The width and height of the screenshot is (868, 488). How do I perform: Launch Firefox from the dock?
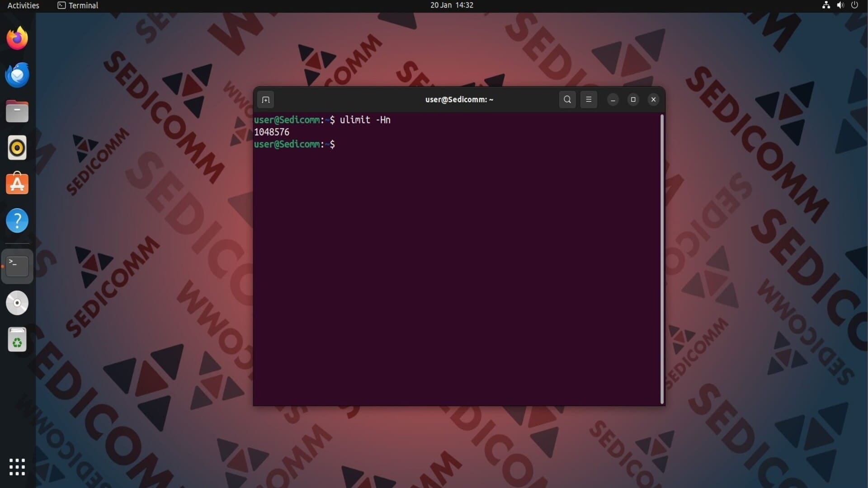coord(17,38)
